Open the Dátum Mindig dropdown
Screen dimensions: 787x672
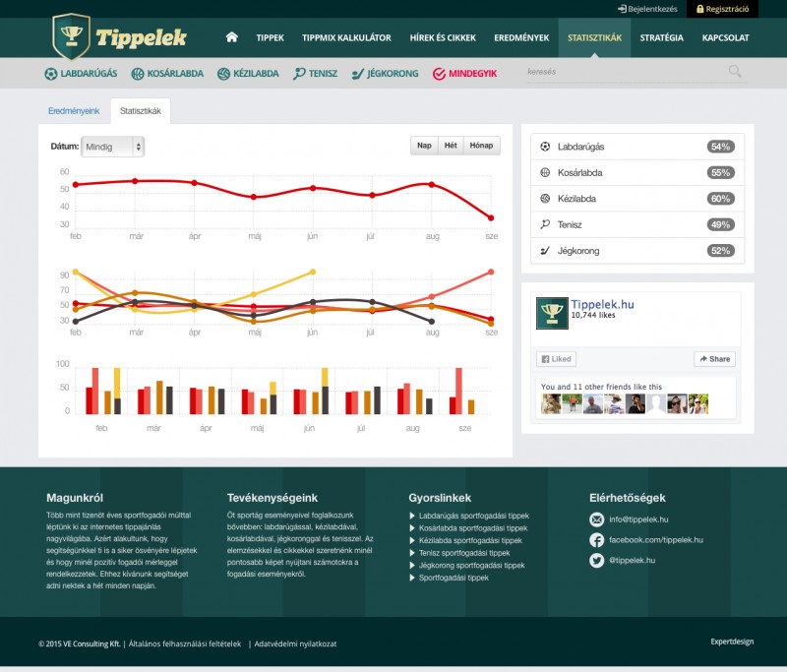click(x=113, y=147)
